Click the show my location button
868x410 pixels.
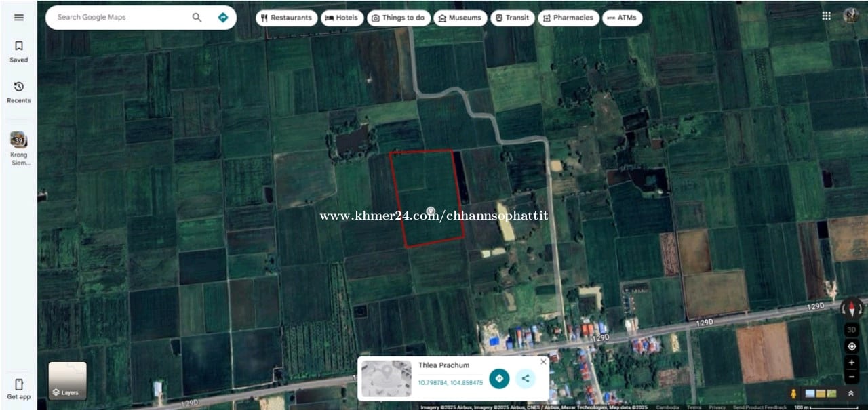click(x=852, y=346)
